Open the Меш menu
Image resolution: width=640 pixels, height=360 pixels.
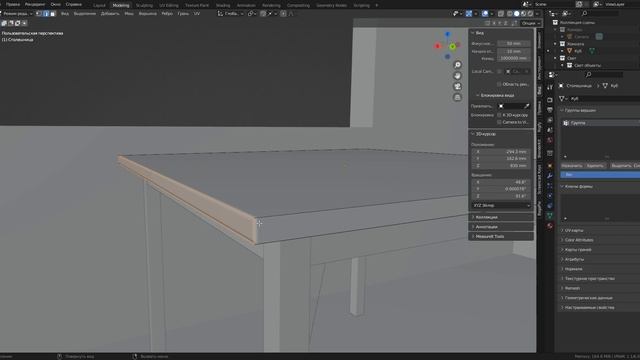coord(129,13)
